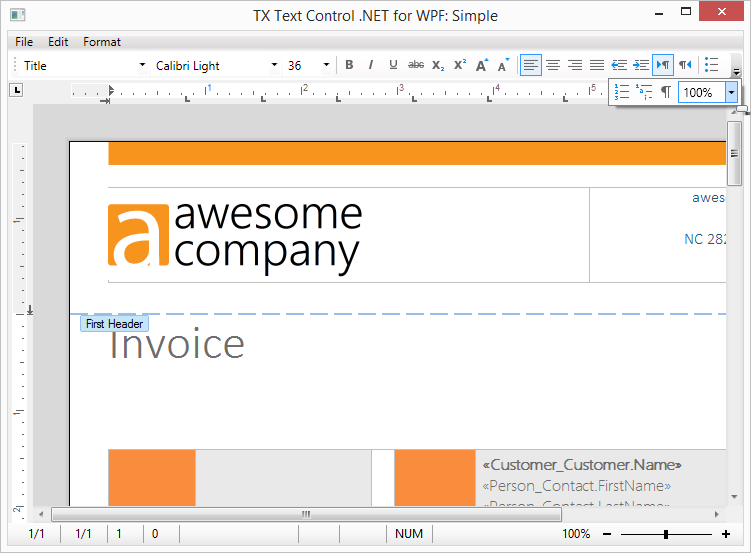This screenshot has width=751, height=553.
Task: Click the First Header label
Action: (x=114, y=324)
